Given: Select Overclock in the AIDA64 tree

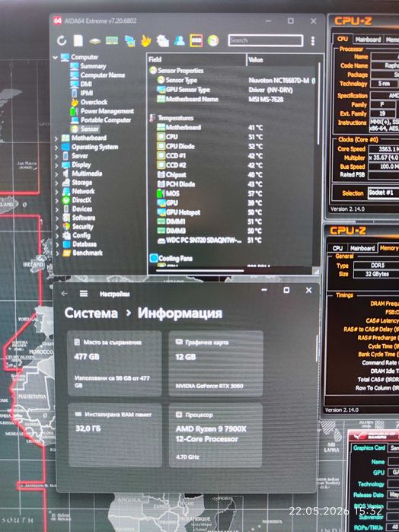Looking at the screenshot, I should (x=94, y=102).
